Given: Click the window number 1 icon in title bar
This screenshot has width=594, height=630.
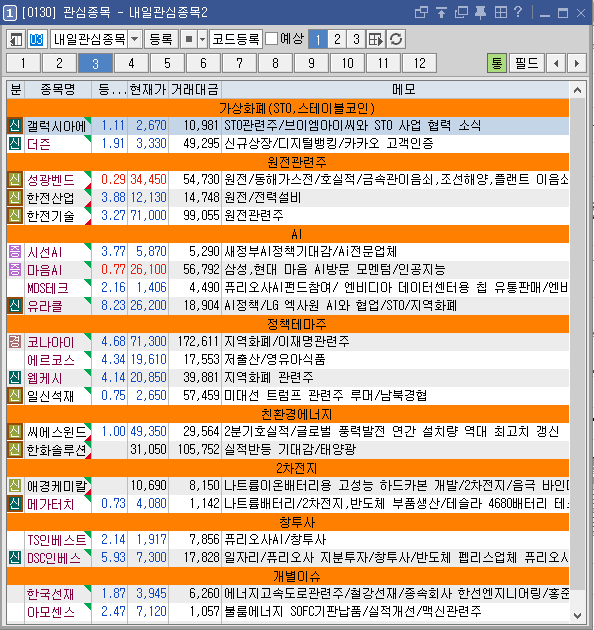Looking at the screenshot, I should [10, 13].
